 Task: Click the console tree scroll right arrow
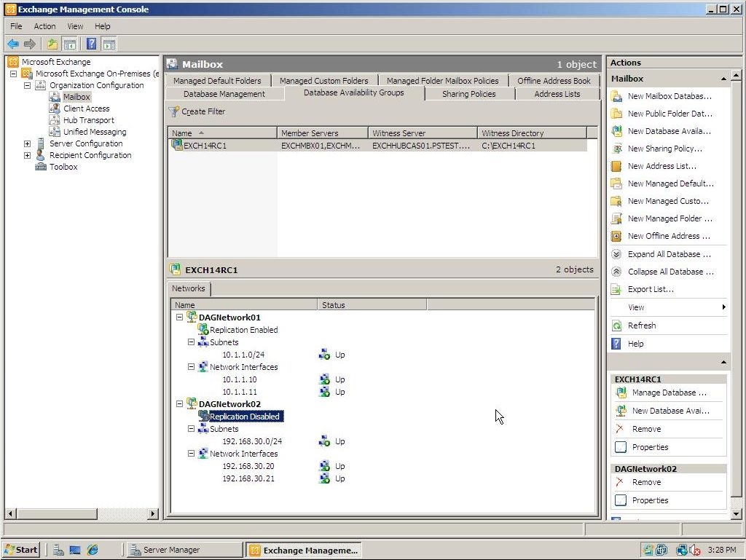(153, 513)
